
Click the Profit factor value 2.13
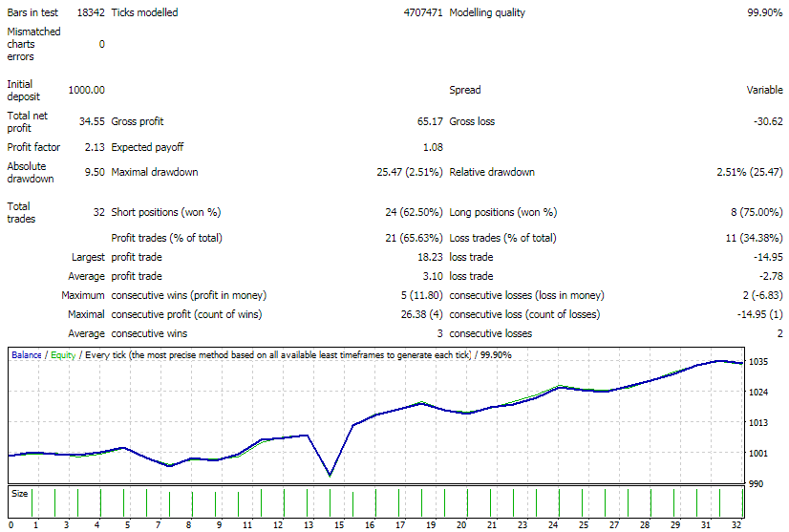point(95,147)
